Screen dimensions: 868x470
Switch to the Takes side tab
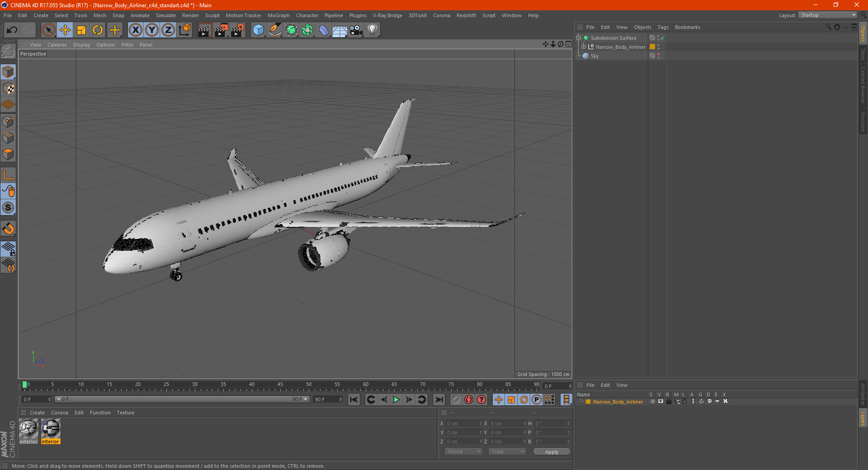863,54
